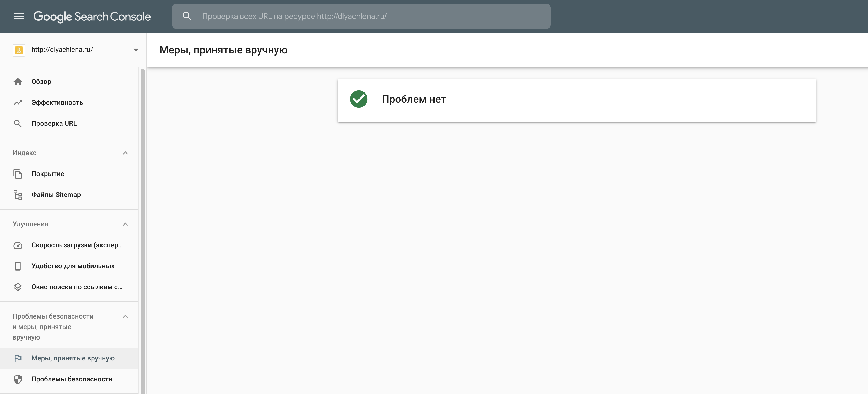
Task: Click the Google Search Console logo
Action: [x=92, y=16]
